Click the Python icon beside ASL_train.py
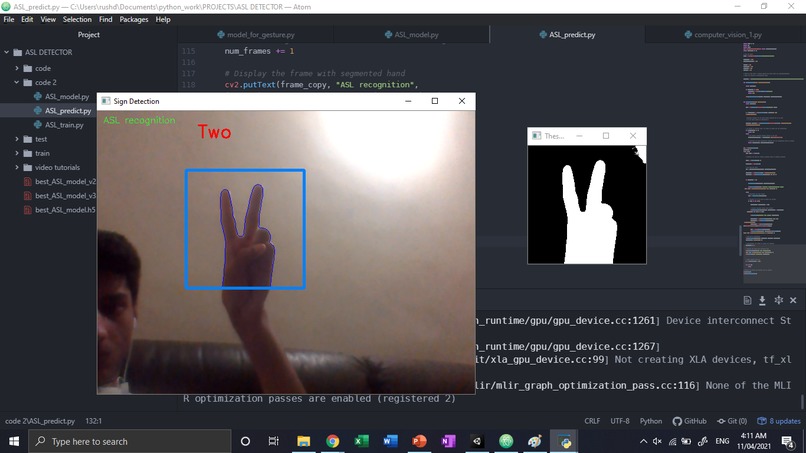The width and height of the screenshot is (806, 453). pos(38,125)
